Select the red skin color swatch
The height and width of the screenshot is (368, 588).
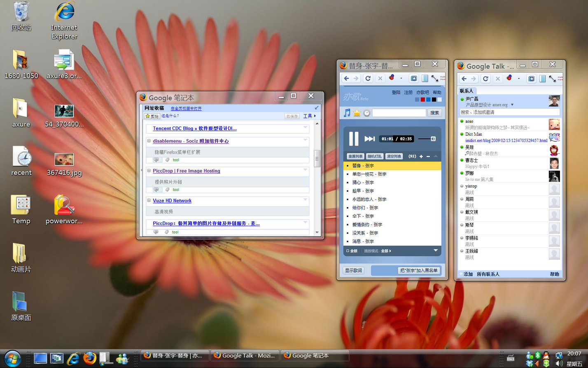click(x=422, y=99)
